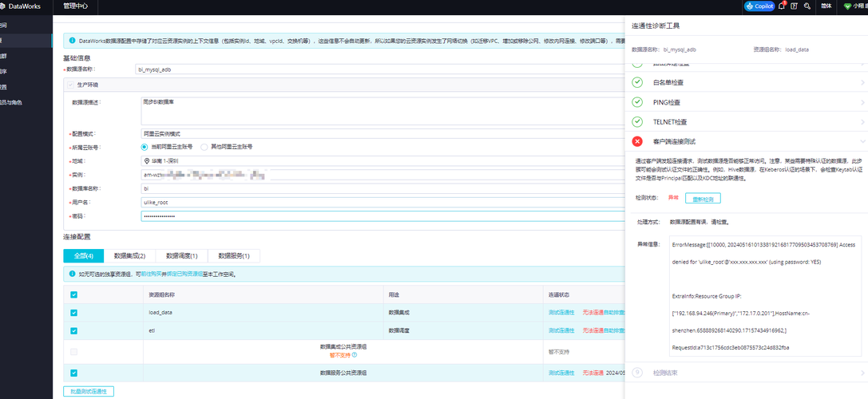868x399 pixels.
Task: Click green check icon for 白名单检查
Action: (637, 82)
